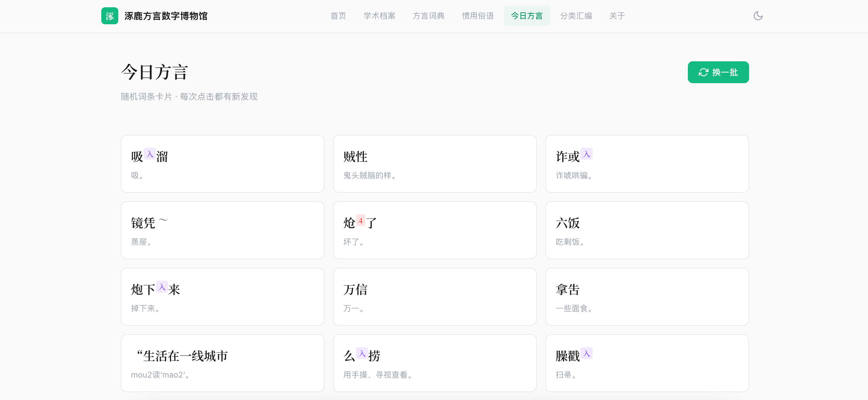The image size is (868, 400).
Task: Open the 学术档案 nav item
Action: click(379, 16)
